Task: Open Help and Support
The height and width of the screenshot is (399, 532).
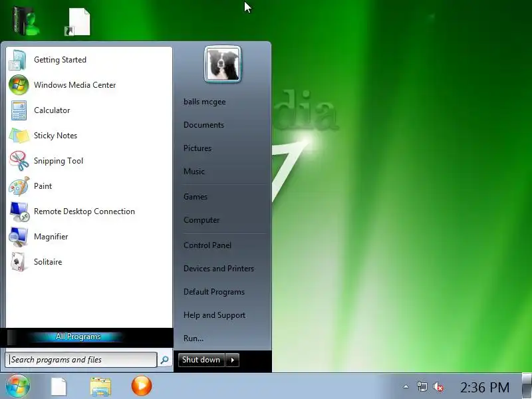Action: tap(214, 315)
